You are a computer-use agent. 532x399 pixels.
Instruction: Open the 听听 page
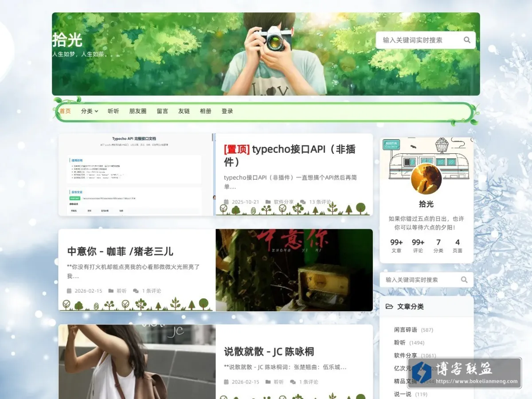point(113,111)
